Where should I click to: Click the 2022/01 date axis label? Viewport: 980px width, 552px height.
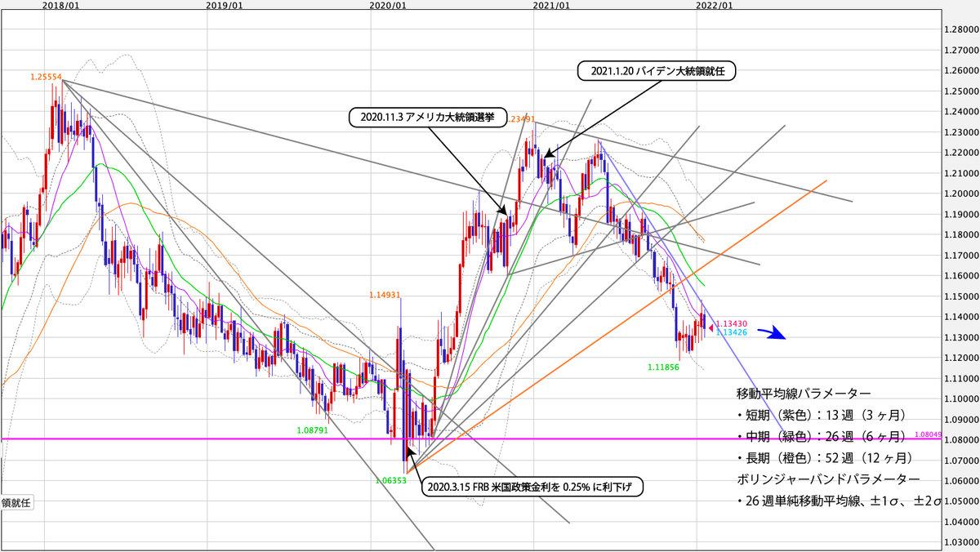[x=715, y=5]
